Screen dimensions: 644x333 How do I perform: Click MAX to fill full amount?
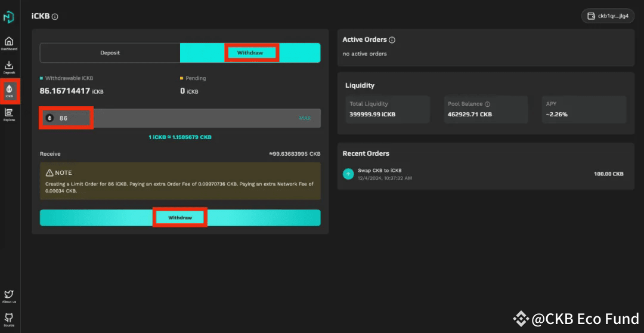[305, 118]
